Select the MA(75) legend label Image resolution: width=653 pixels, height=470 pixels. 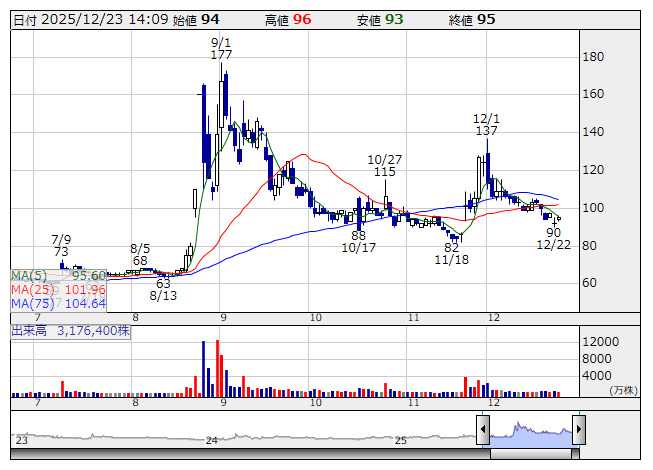click(32, 303)
